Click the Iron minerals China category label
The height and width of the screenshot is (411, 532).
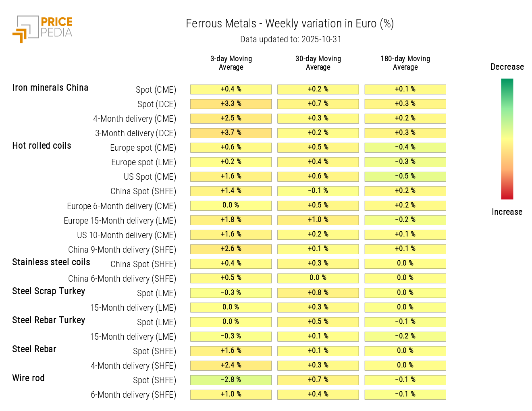[x=50, y=88]
